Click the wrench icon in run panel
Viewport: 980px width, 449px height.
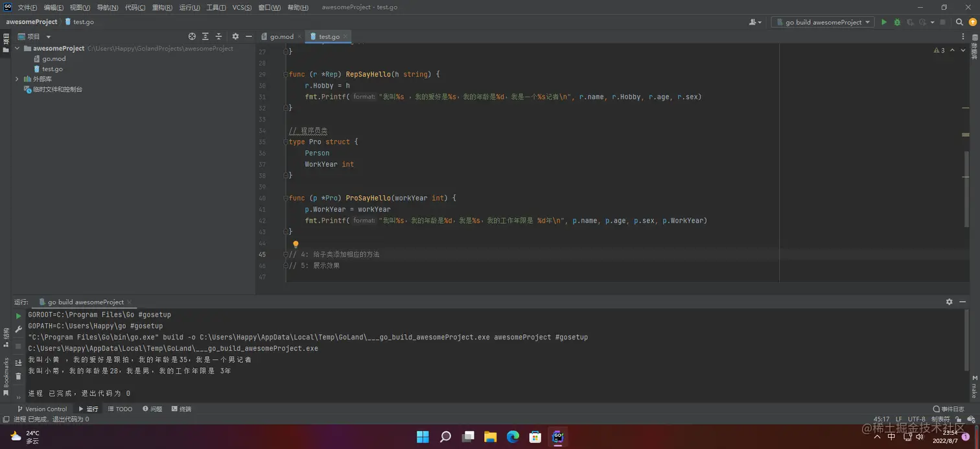pos(18,330)
